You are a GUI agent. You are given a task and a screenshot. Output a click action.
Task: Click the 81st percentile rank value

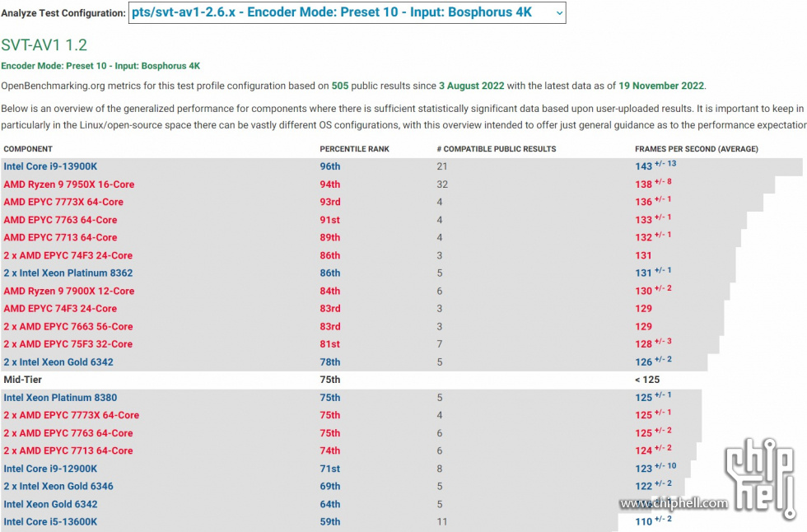(330, 343)
